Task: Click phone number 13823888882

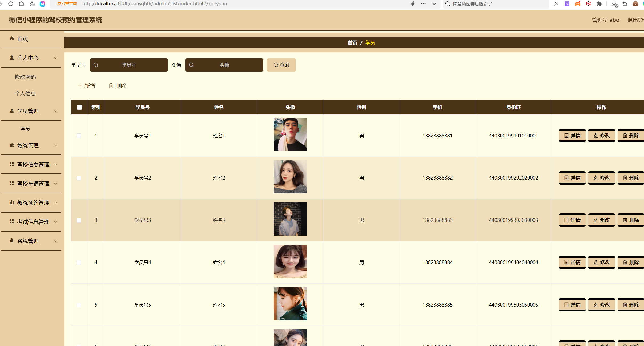Action: (x=437, y=178)
